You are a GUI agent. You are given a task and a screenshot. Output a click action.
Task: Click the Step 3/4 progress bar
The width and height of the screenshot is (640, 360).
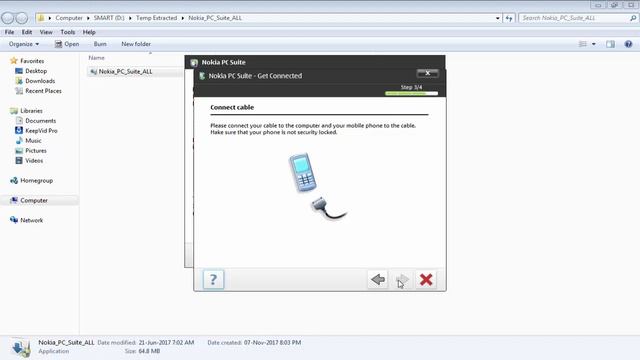coord(411,93)
